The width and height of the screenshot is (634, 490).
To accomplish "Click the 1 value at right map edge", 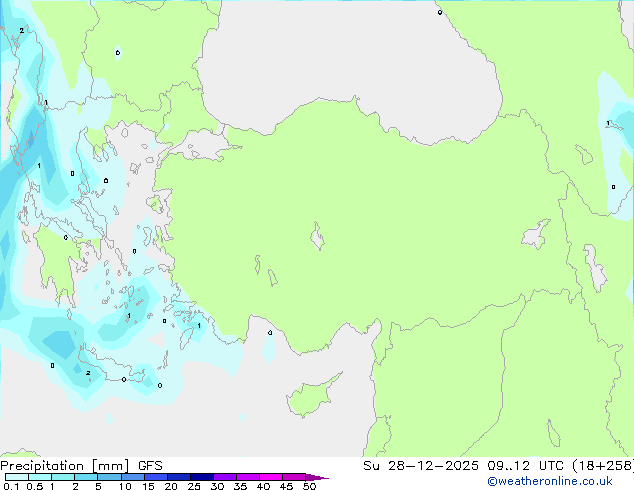I will [x=608, y=123].
